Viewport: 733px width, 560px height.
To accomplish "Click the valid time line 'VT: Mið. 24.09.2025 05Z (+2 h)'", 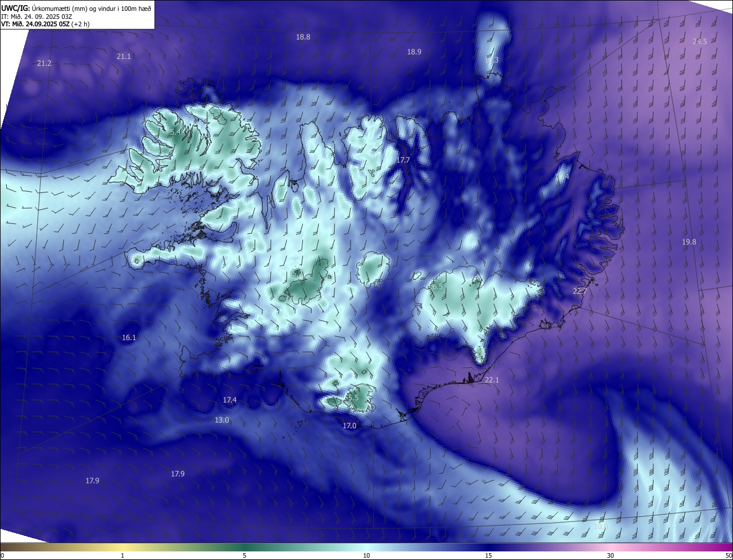I will coord(45,24).
